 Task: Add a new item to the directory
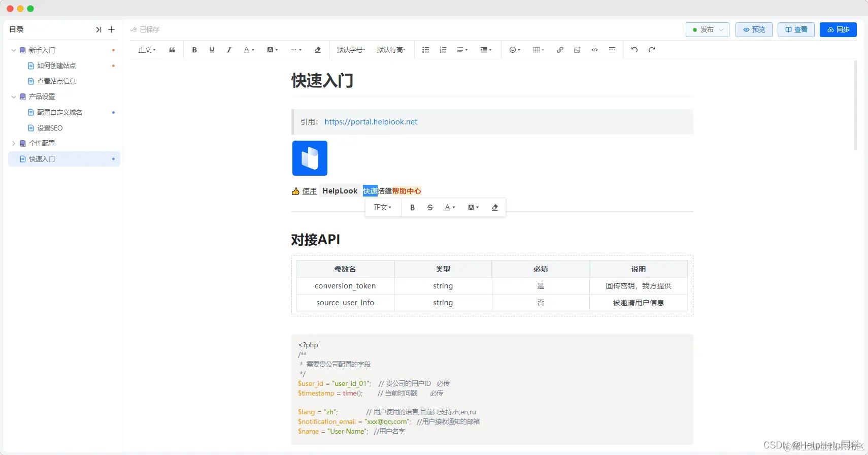coord(112,29)
